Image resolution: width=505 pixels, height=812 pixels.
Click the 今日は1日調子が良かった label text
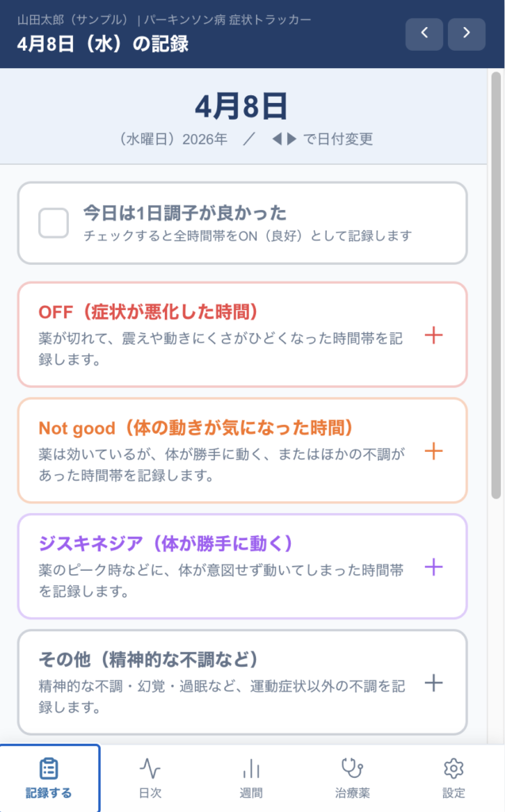[x=185, y=213]
